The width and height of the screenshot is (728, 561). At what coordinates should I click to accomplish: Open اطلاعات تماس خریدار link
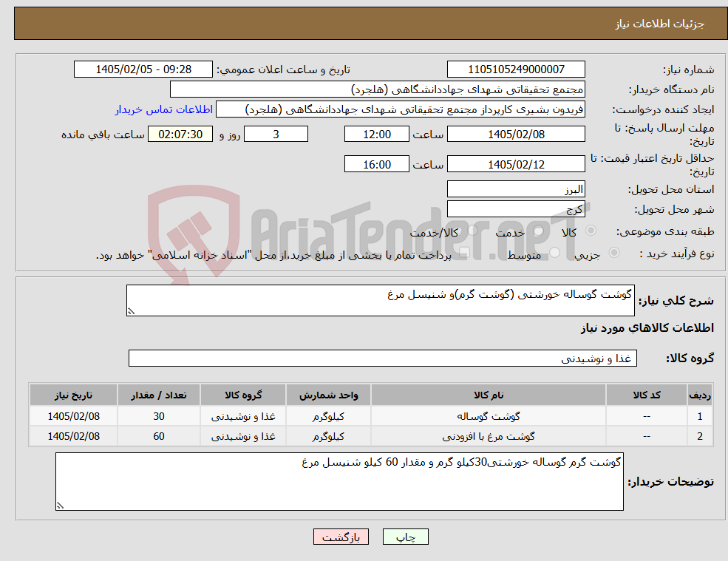[x=164, y=109]
